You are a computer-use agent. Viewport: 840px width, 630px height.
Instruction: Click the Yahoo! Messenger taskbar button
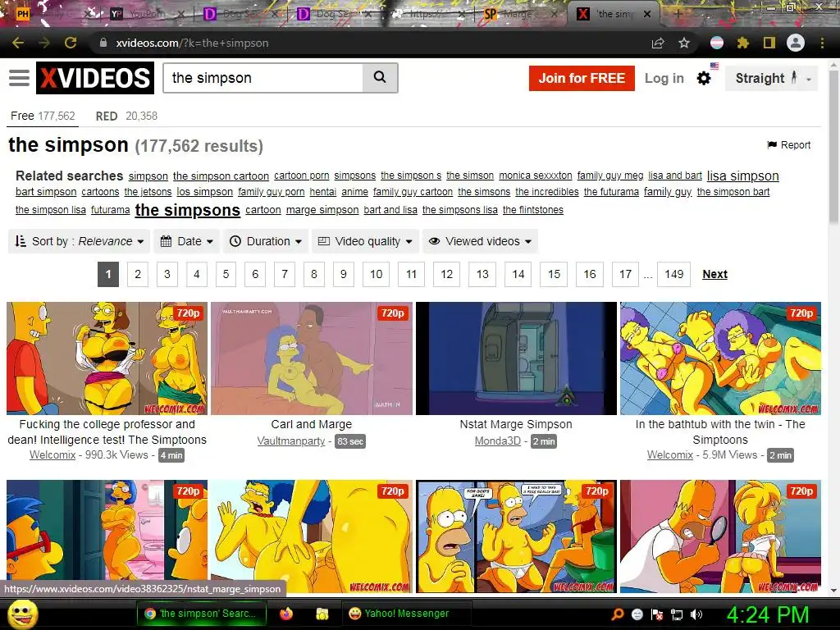(x=407, y=614)
